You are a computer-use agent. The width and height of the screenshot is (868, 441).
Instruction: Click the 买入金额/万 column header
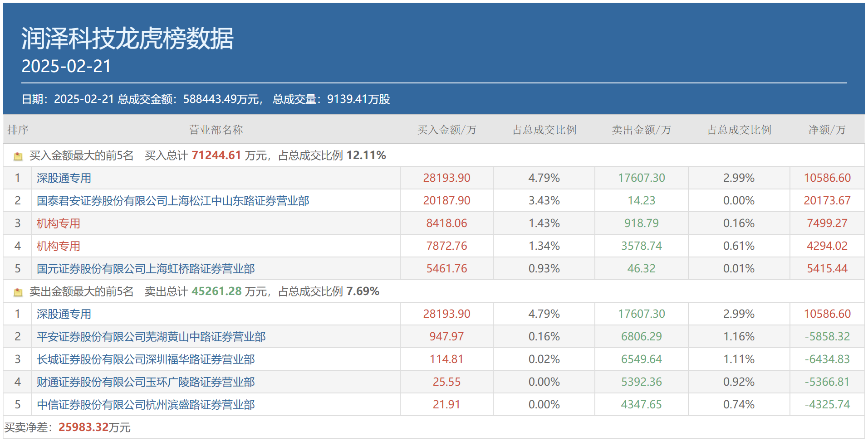pyautogui.click(x=446, y=130)
